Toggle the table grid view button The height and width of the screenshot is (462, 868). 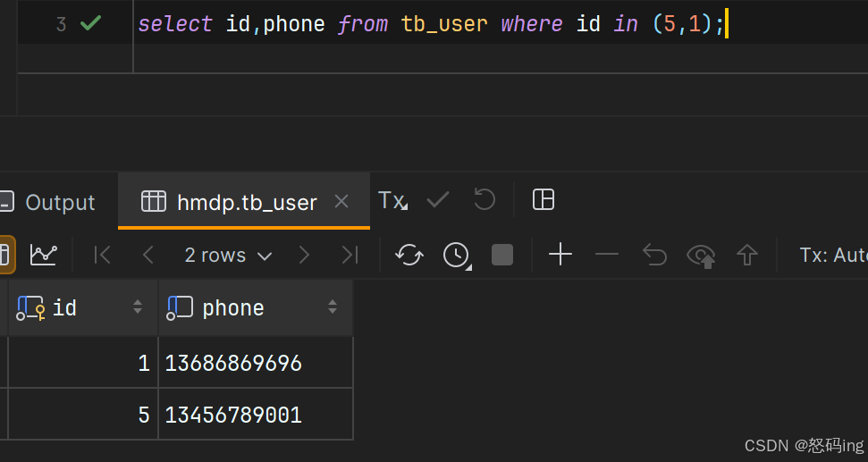5,256
